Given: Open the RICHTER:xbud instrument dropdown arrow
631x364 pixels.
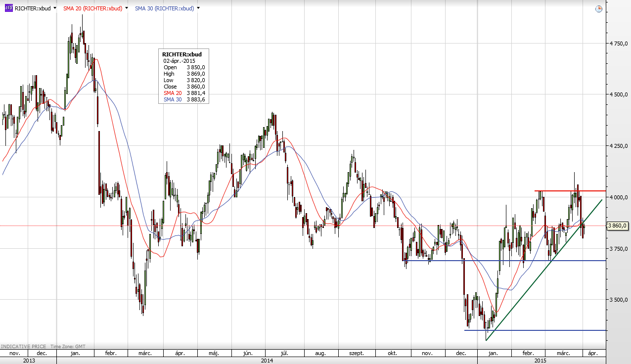Looking at the screenshot, I should click(x=54, y=8).
